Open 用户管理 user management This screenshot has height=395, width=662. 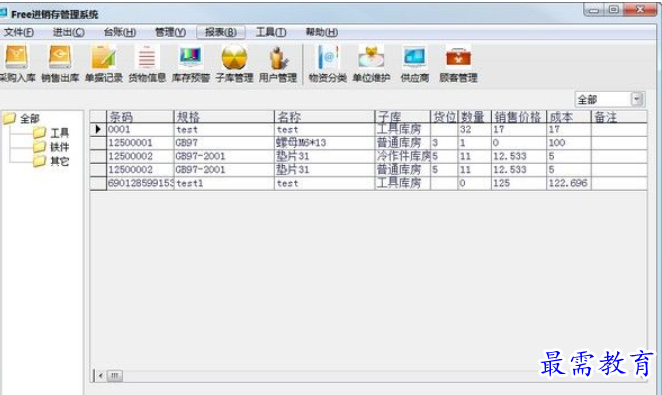click(278, 64)
